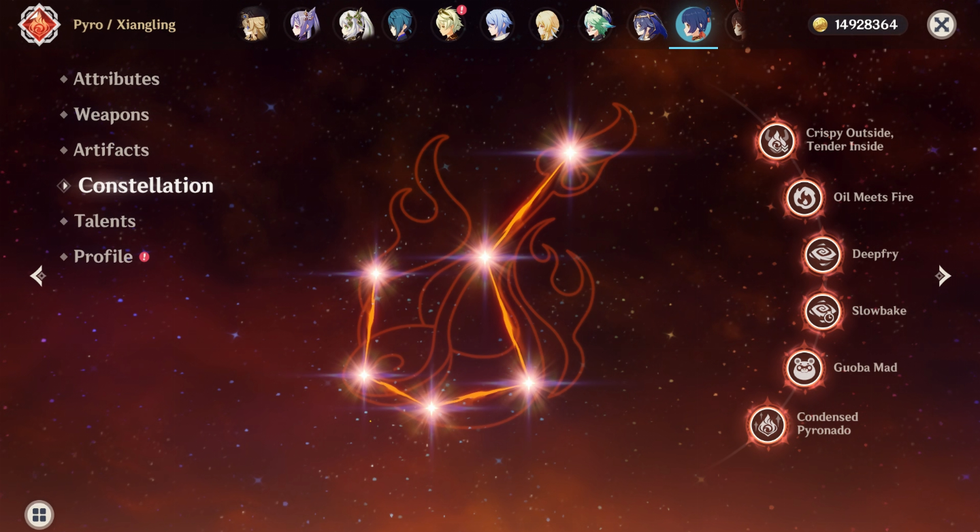Viewport: 980px width, 532px height.
Task: Open the Talents menu
Action: (105, 221)
